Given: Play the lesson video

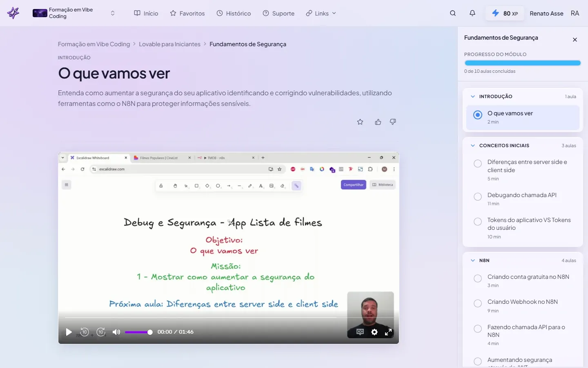Looking at the screenshot, I should click(x=69, y=332).
